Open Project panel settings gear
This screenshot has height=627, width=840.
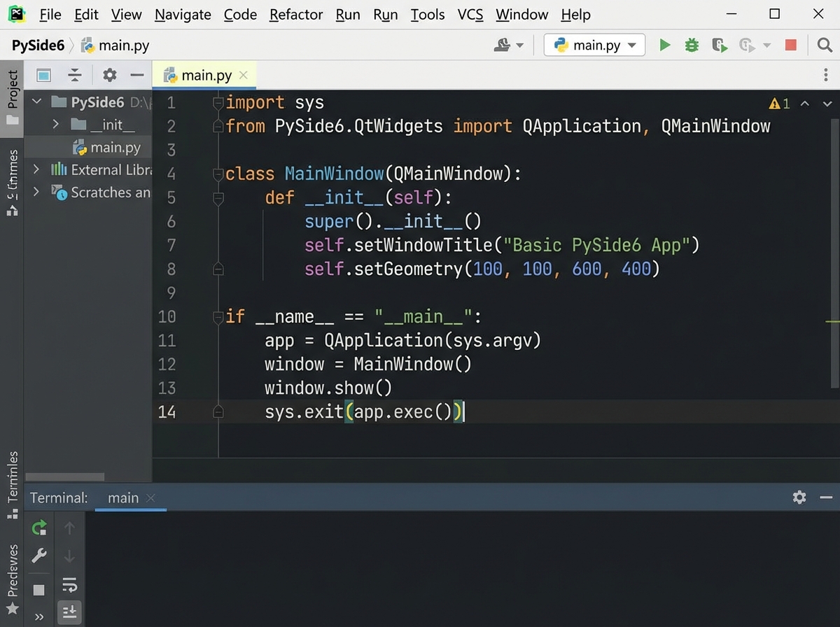(108, 75)
